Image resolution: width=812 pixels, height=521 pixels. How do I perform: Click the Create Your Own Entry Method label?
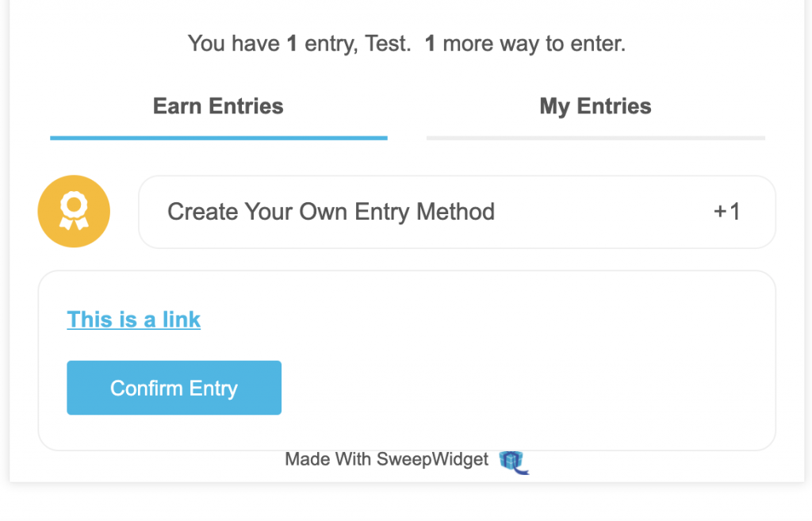tap(331, 212)
